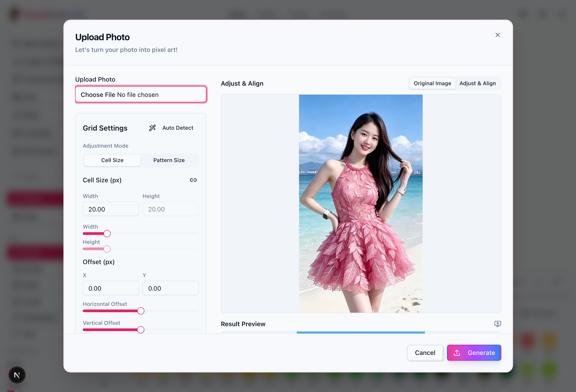Screen dimensions: 576x392
Task: Switch to the Adjust & Align tab
Action: [477, 83]
